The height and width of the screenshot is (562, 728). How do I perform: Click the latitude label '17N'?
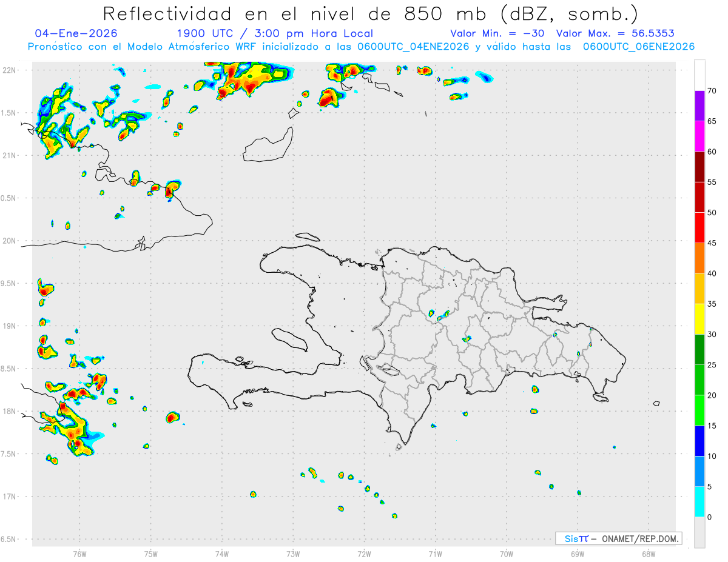pyautogui.click(x=10, y=497)
